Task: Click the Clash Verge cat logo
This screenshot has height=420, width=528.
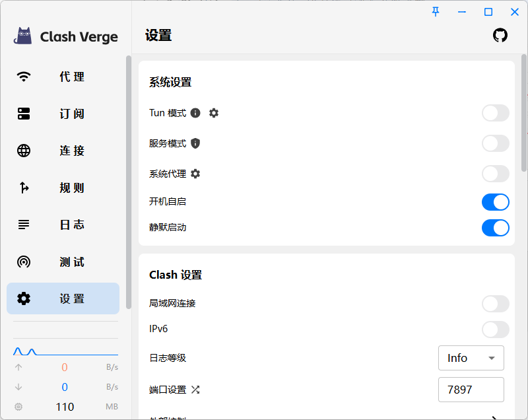Action: coord(23,36)
